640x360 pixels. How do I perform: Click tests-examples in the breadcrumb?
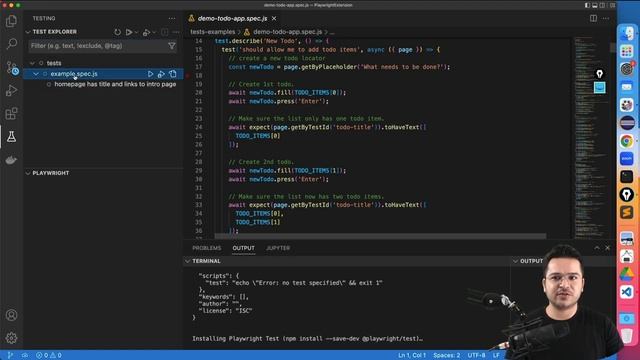coord(213,32)
